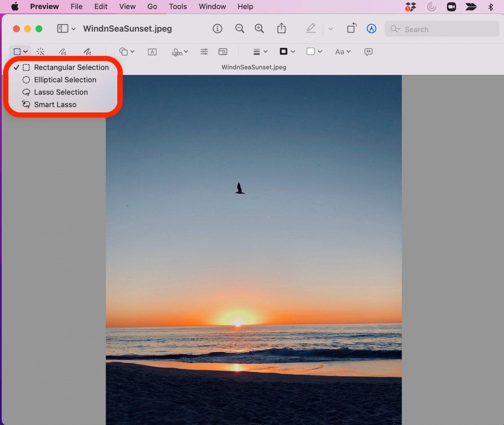This screenshot has width=504, height=425.
Task: Zoom in on the image
Action: (259, 29)
